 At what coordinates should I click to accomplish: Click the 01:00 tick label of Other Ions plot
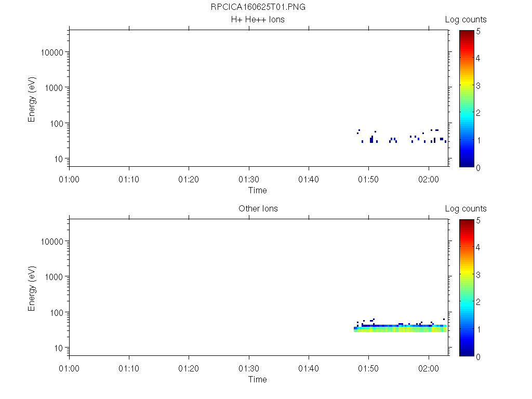(x=69, y=368)
